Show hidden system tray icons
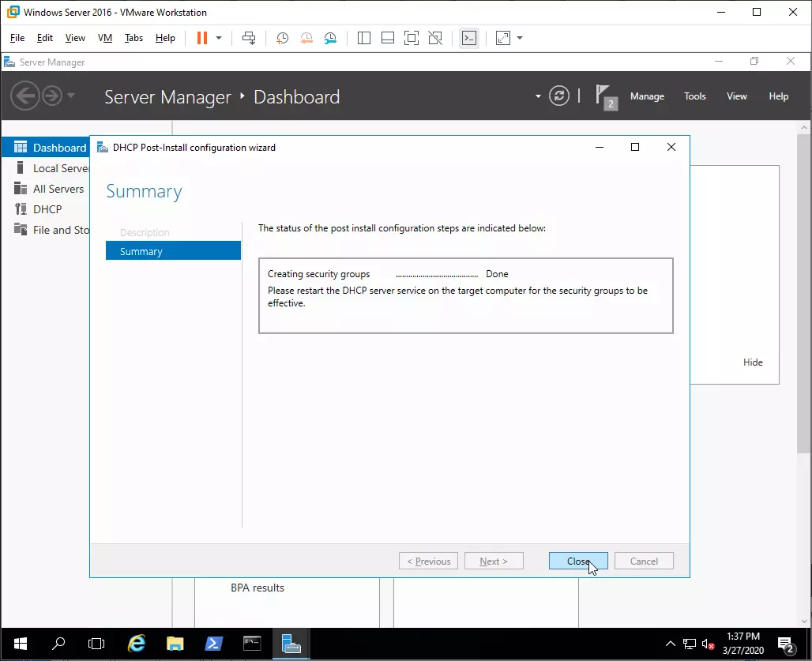 pyautogui.click(x=670, y=644)
